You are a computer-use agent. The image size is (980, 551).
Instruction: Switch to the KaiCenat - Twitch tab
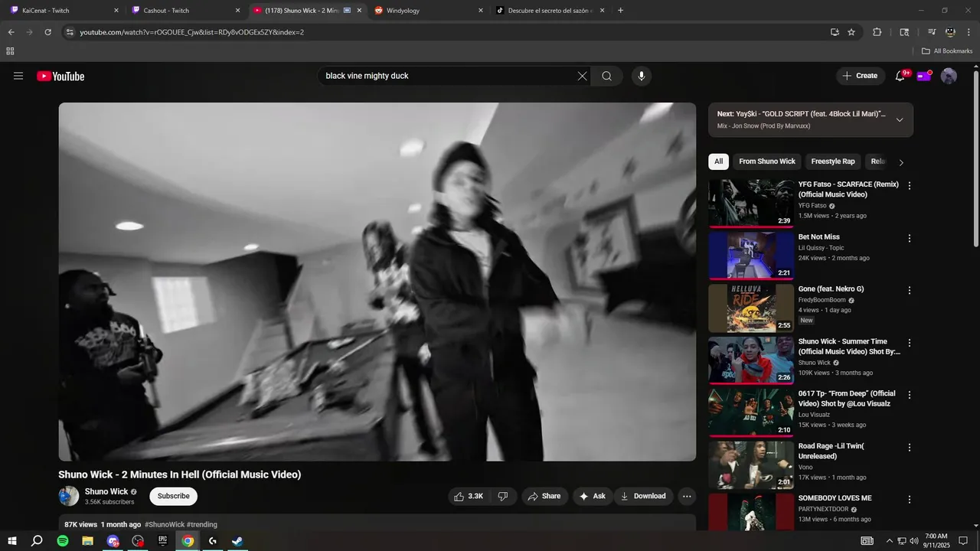pyautogui.click(x=63, y=11)
